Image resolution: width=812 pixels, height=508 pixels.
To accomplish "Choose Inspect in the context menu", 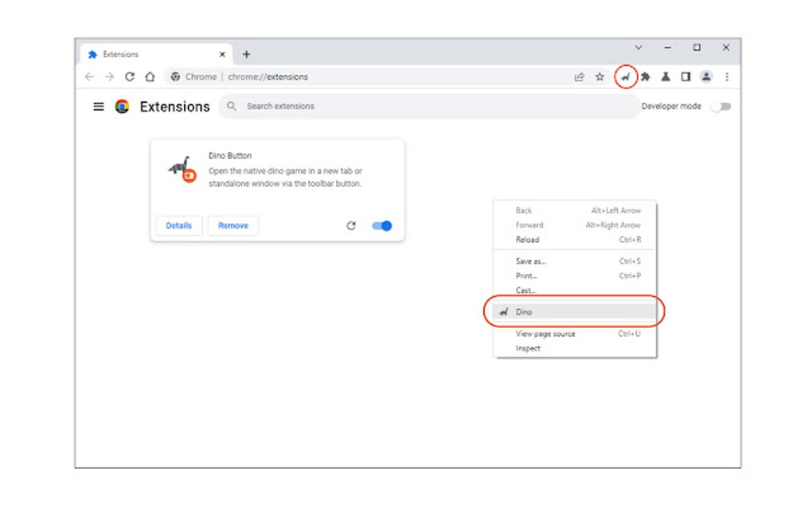I will click(x=528, y=348).
